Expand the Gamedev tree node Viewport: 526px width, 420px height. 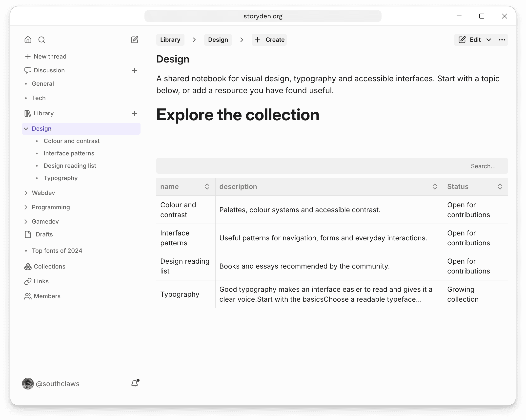26,222
